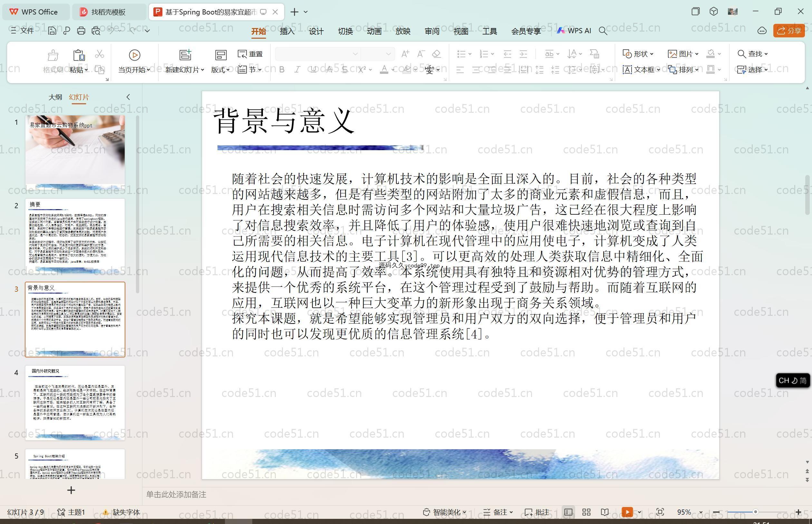812x524 pixels.
Task: Click the font color swatch
Action: point(384,70)
